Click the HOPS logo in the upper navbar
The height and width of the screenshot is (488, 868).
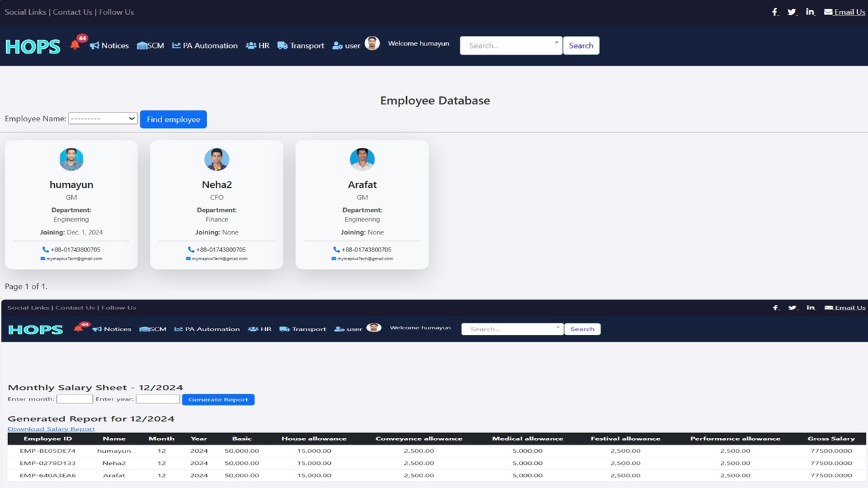pyautogui.click(x=33, y=46)
